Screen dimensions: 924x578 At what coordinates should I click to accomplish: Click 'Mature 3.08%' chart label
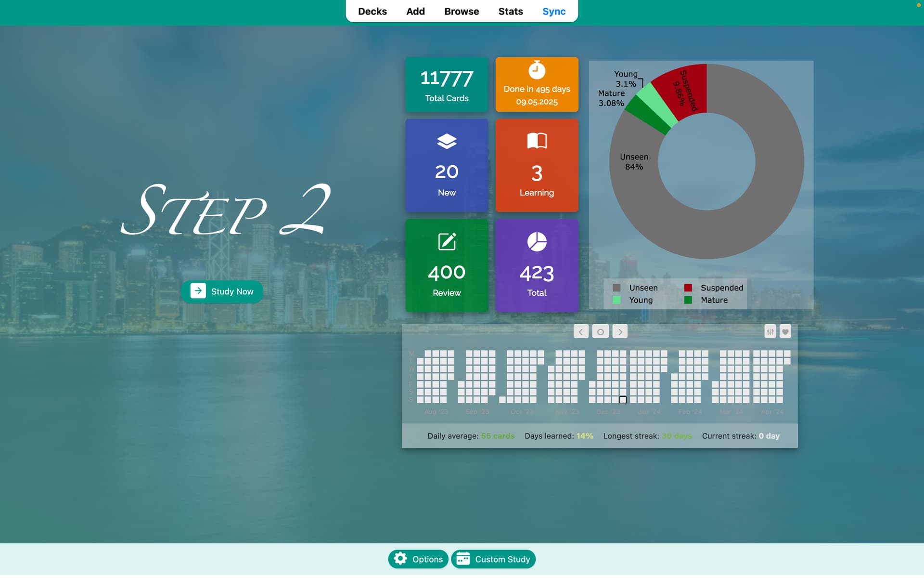pyautogui.click(x=611, y=98)
